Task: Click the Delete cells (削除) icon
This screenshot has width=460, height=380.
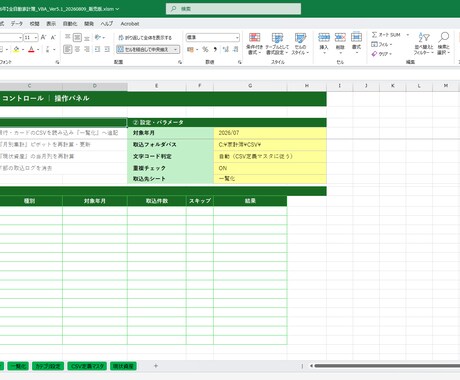Action: [340, 37]
